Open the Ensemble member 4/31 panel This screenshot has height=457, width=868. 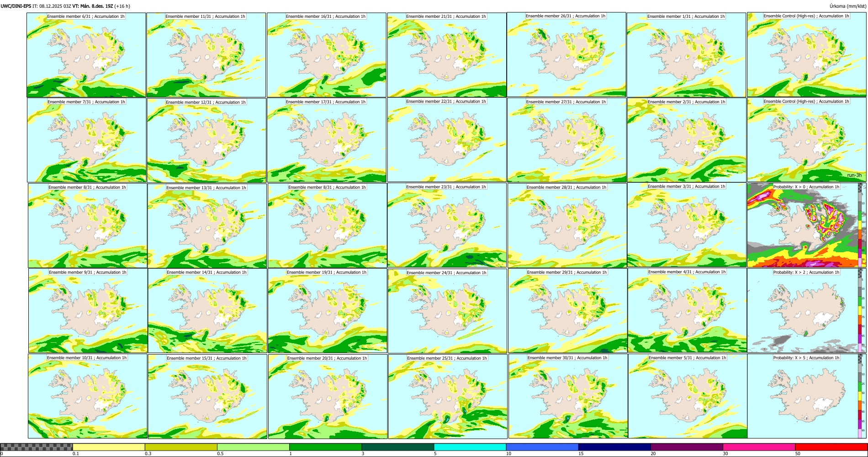(x=687, y=310)
